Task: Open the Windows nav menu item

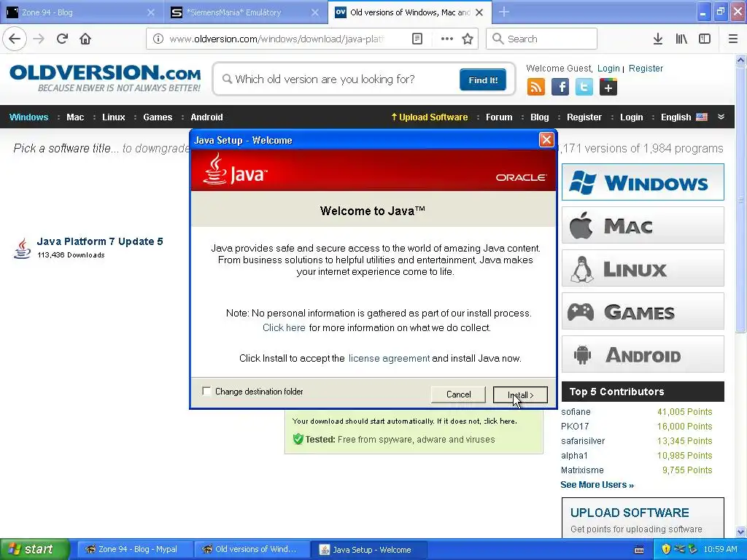Action: pyautogui.click(x=28, y=117)
